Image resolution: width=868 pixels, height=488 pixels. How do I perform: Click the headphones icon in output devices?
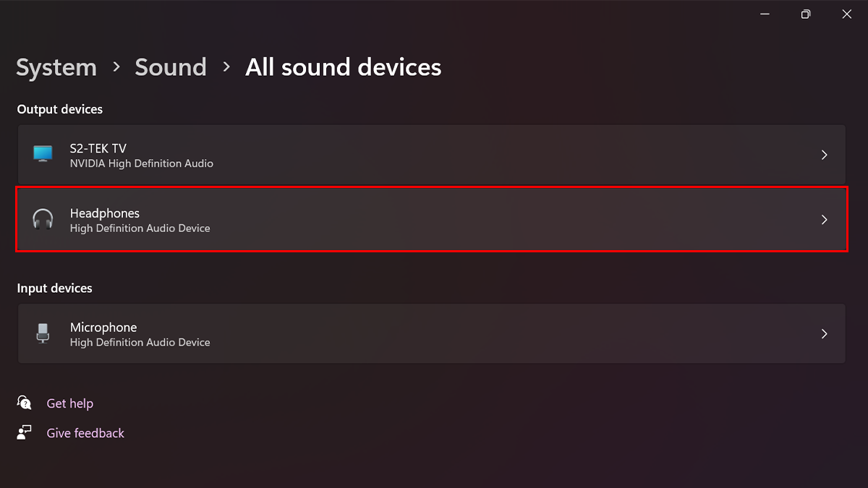pos(43,219)
